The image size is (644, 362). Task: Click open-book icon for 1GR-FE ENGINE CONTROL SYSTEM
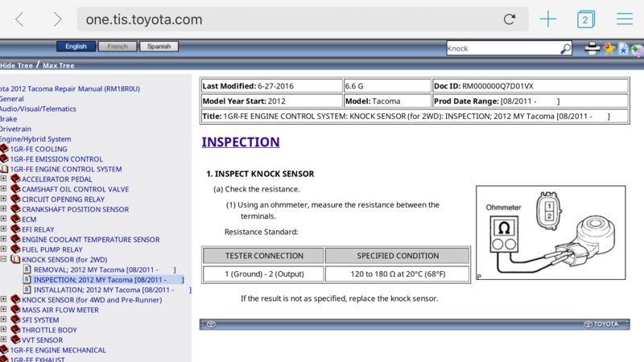[x=4, y=169]
